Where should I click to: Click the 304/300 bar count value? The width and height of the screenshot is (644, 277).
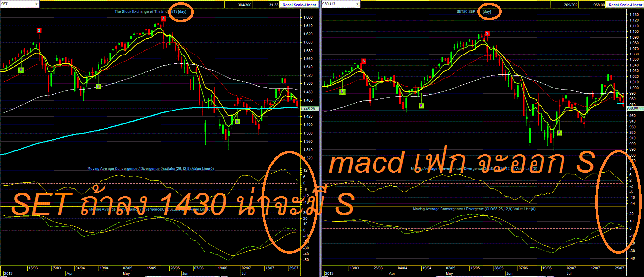(x=245, y=4)
